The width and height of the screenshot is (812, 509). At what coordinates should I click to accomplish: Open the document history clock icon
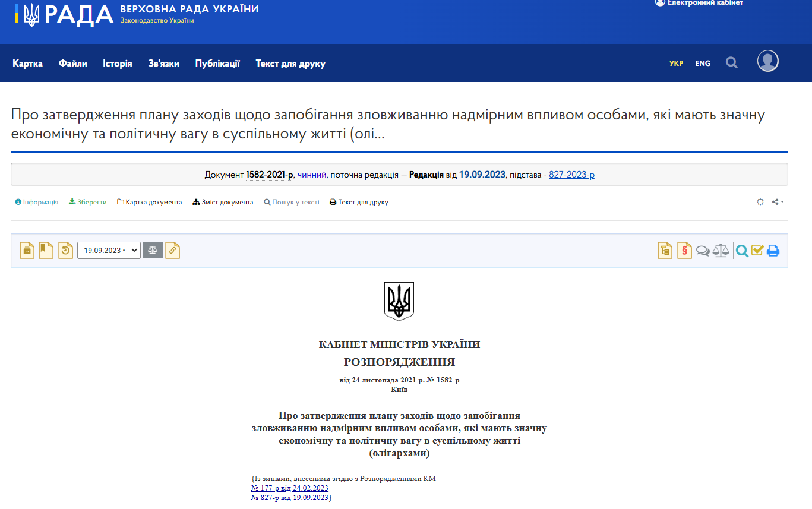click(x=65, y=251)
